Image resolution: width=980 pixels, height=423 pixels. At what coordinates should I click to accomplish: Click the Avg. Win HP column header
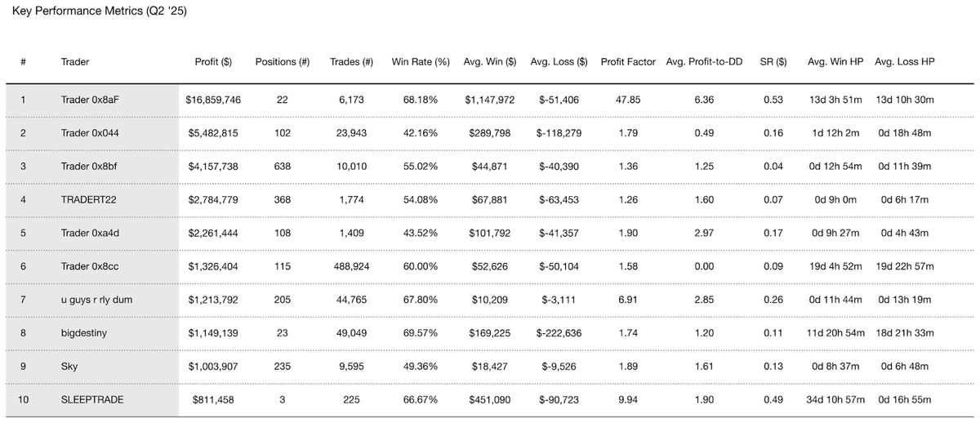pyautogui.click(x=835, y=61)
